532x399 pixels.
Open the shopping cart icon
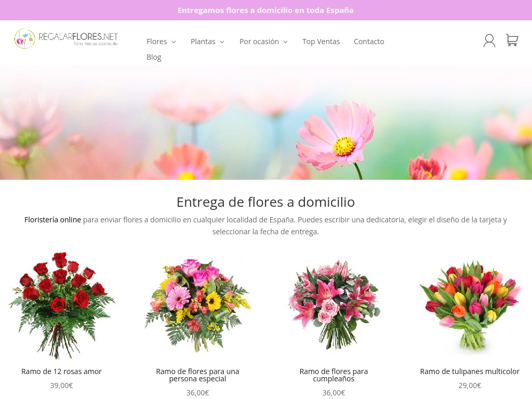(x=512, y=41)
